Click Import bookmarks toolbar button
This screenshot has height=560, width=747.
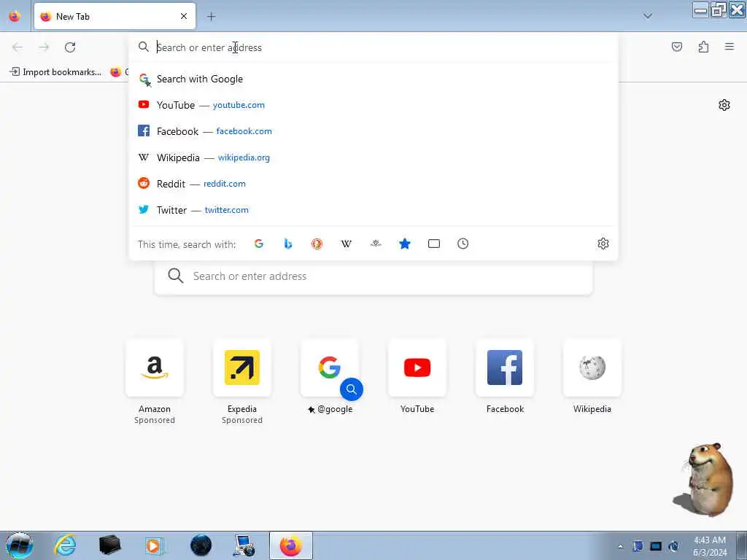pos(55,72)
